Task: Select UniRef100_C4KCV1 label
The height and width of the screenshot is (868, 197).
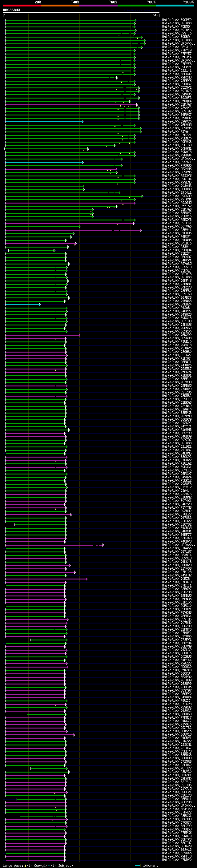Action: (x=177, y=260)
